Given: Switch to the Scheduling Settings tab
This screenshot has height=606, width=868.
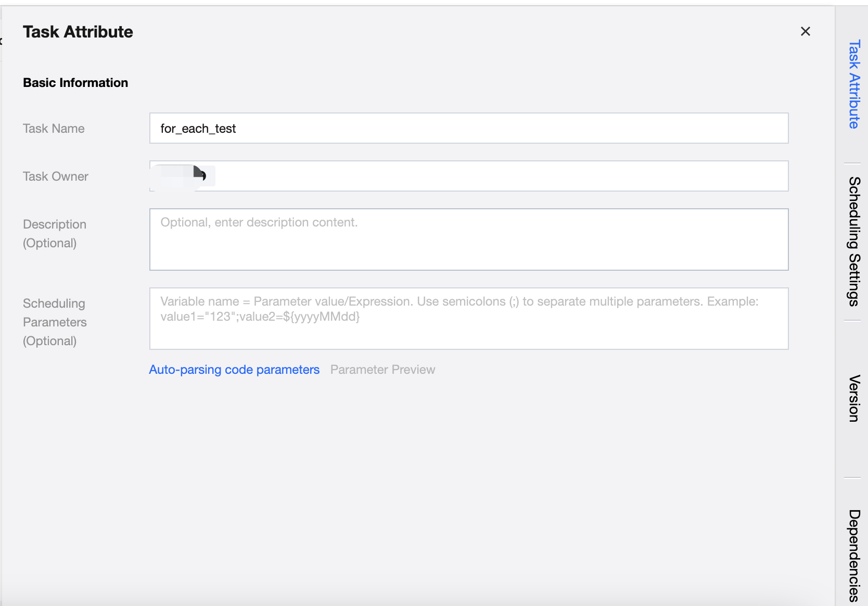Looking at the screenshot, I should (x=854, y=242).
